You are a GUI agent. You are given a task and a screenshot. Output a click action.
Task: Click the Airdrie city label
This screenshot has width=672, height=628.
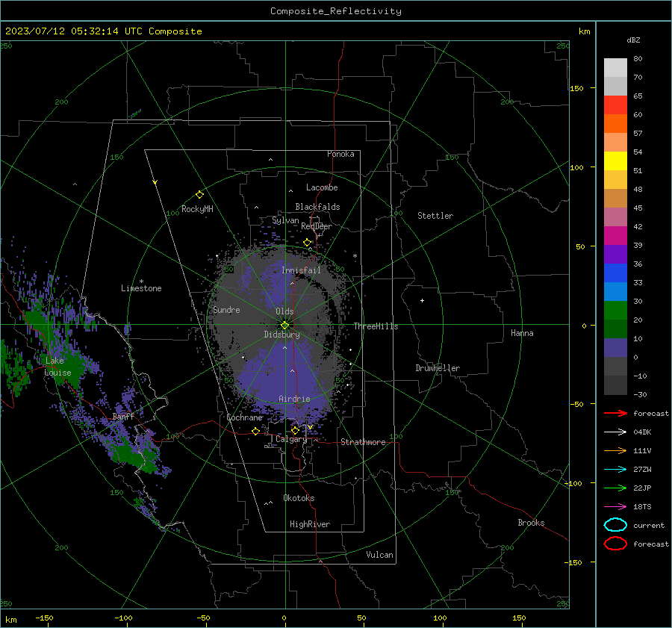[294, 399]
